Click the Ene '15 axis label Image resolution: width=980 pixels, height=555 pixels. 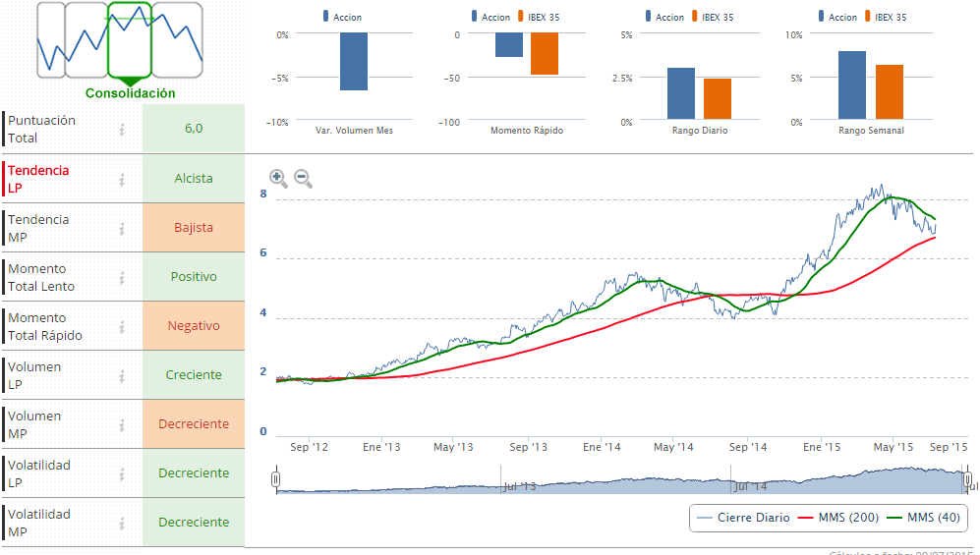(822, 447)
